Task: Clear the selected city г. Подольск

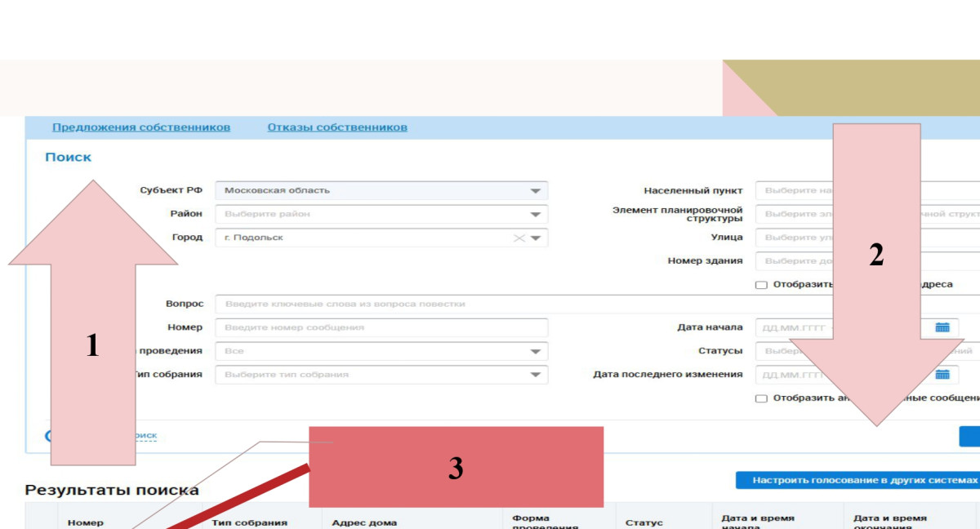Action: coord(518,238)
